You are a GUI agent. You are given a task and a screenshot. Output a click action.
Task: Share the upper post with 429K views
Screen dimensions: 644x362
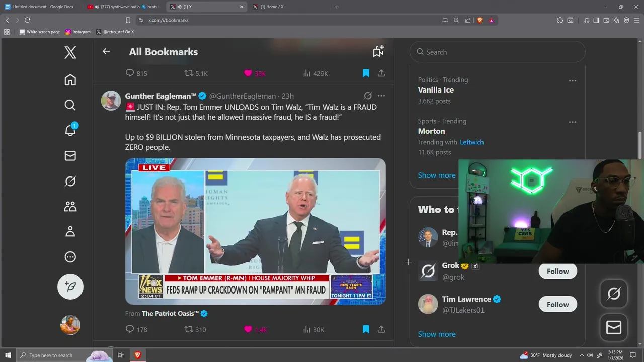click(381, 73)
